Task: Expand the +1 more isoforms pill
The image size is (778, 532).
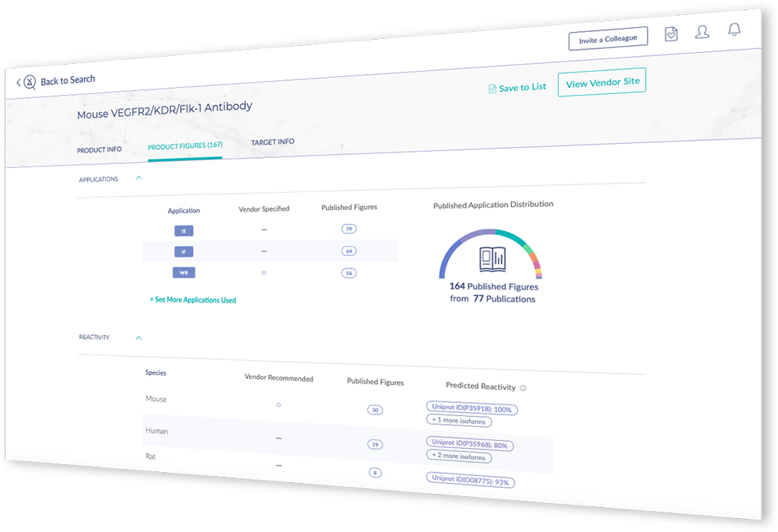Action: point(459,421)
